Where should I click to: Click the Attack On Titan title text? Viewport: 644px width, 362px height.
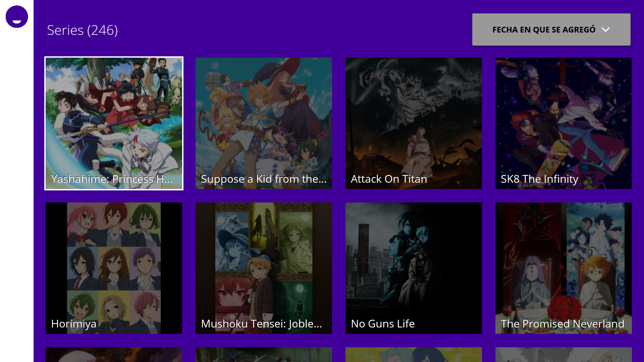point(389,179)
